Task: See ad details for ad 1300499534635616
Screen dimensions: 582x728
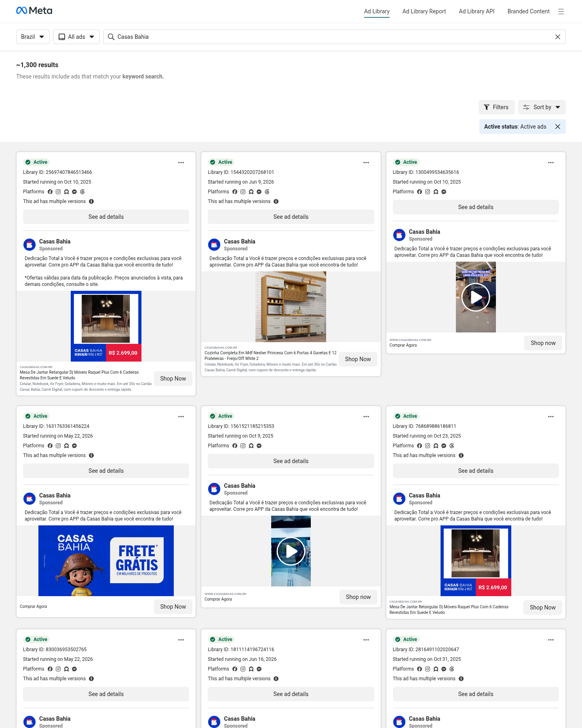Action: pyautogui.click(x=476, y=207)
